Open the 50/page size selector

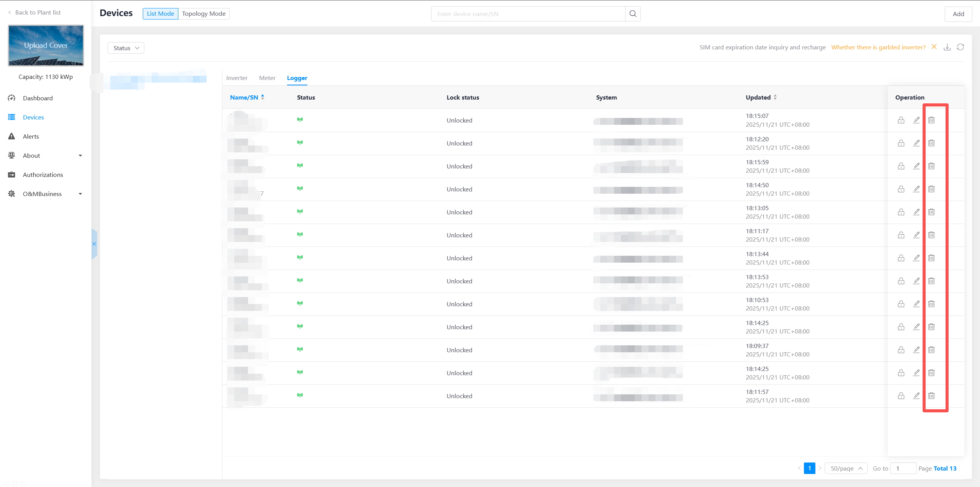846,468
